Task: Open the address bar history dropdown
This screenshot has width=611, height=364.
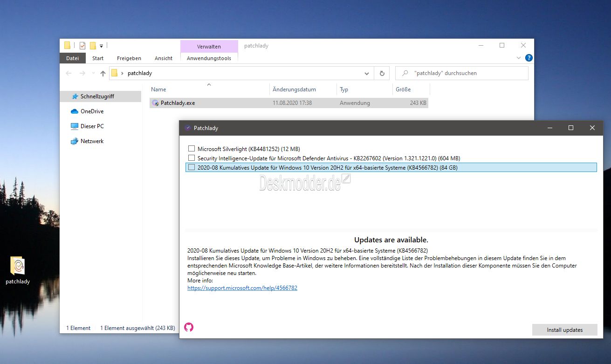Action: [x=367, y=73]
